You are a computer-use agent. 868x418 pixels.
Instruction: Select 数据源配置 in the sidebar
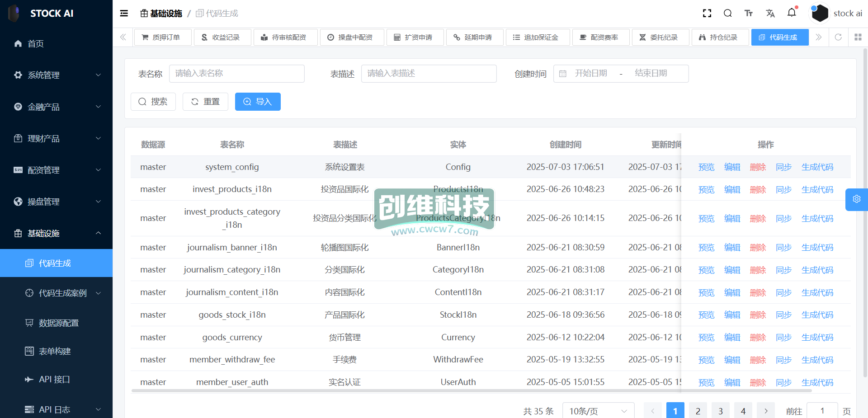[x=58, y=323]
